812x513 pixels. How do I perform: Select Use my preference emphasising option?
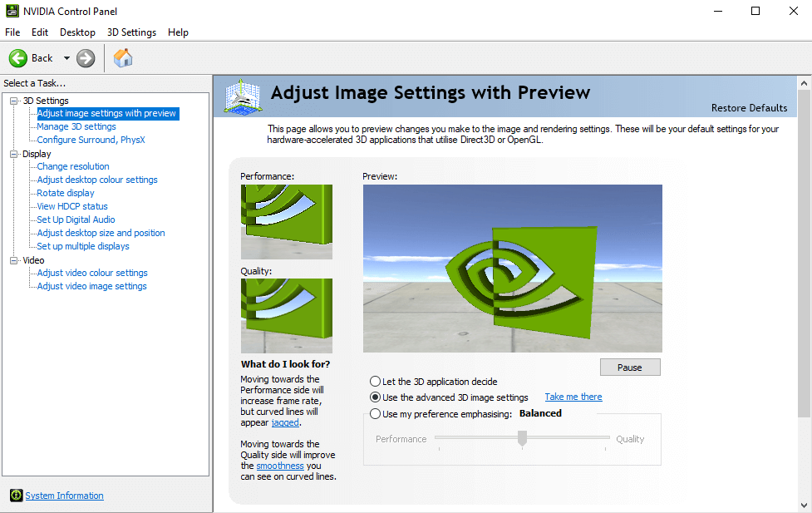pos(376,413)
